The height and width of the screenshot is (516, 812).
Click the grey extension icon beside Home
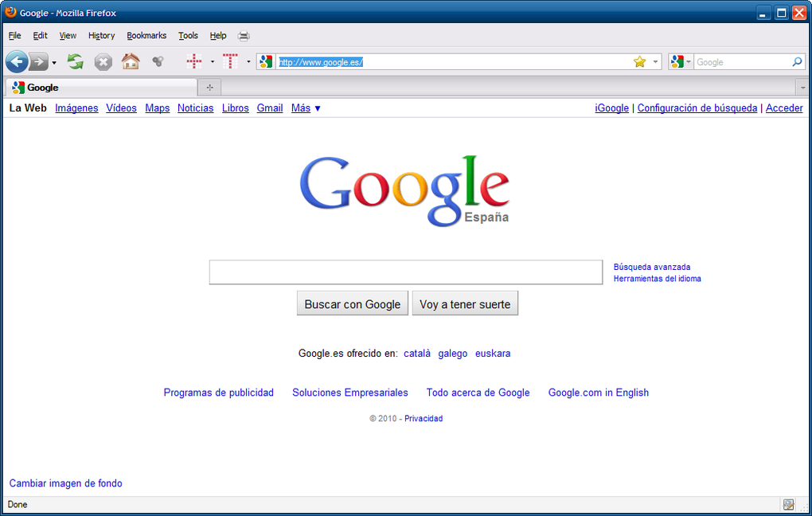pos(158,61)
